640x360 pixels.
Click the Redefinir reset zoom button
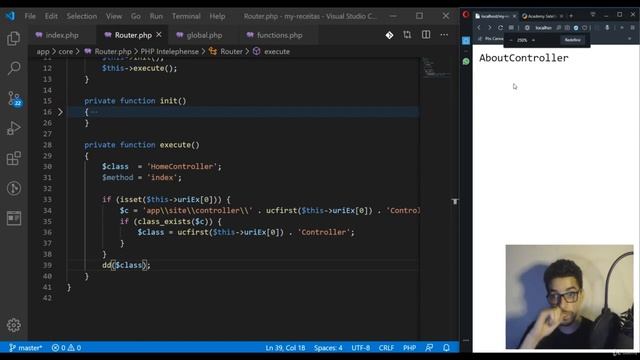point(572,40)
